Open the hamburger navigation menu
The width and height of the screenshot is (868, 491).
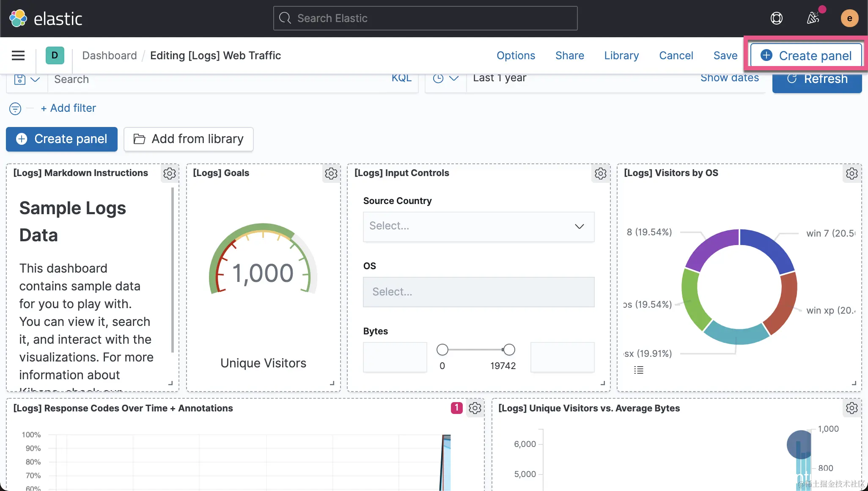(x=18, y=55)
